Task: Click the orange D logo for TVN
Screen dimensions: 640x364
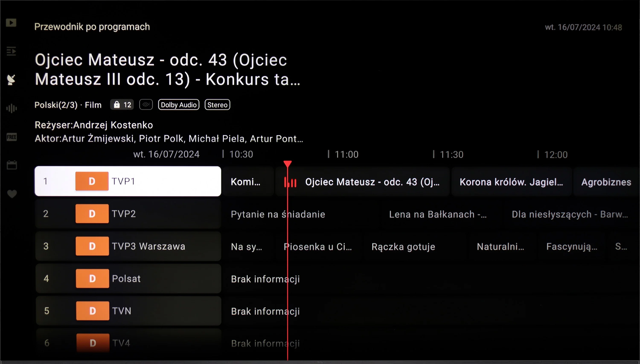Action: (x=93, y=311)
